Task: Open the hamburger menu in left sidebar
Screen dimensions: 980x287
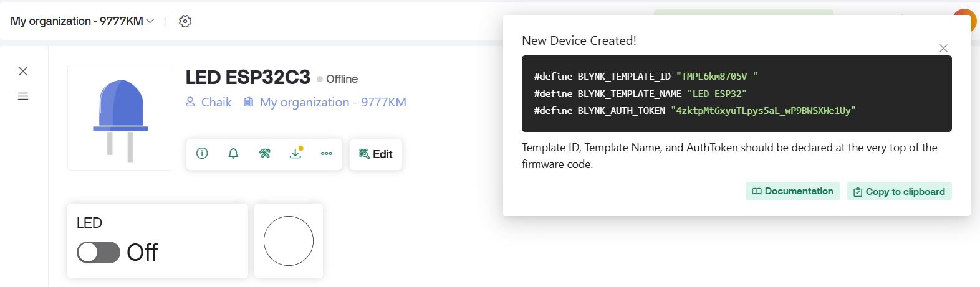Action: 23,96
